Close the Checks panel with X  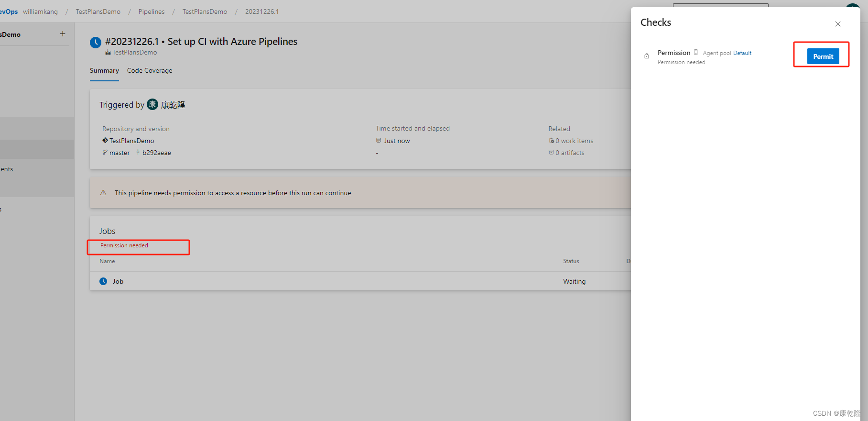(x=838, y=24)
